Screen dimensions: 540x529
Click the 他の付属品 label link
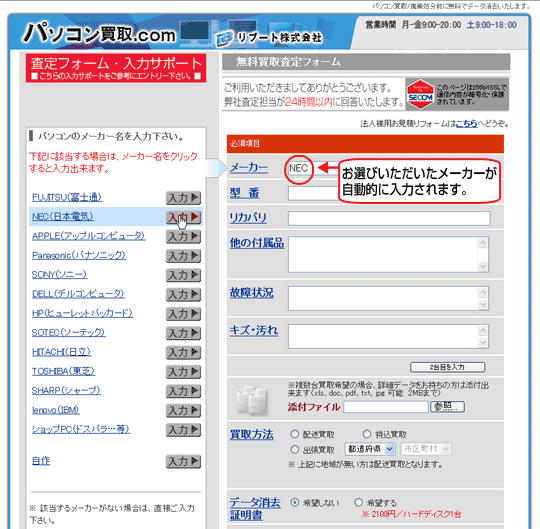257,243
